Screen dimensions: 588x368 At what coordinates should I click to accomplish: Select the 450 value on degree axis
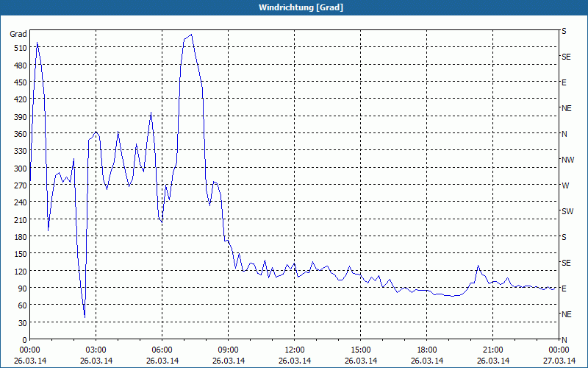point(21,82)
